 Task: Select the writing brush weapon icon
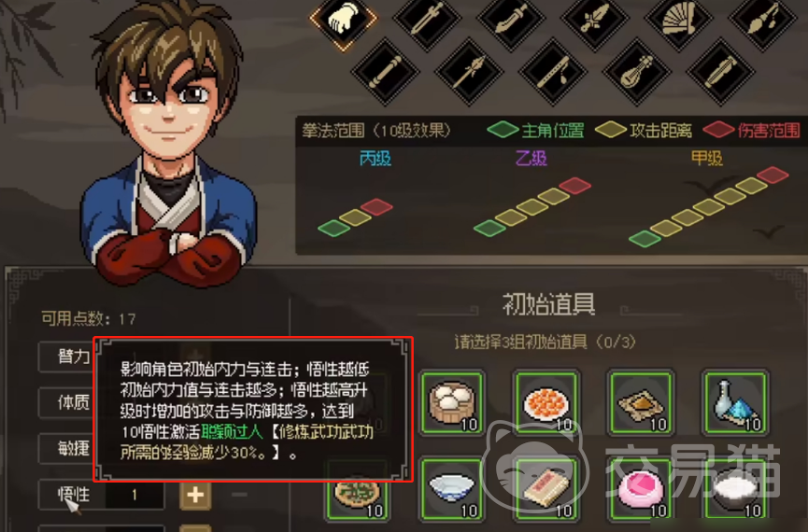click(762, 20)
